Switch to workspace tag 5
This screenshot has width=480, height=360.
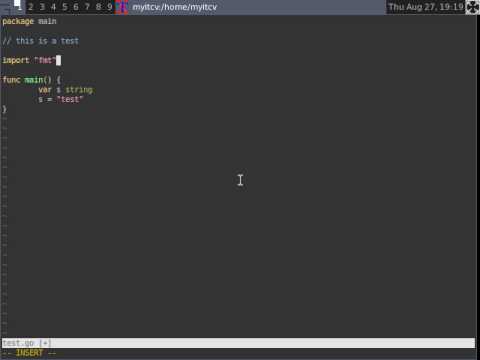[65, 7]
